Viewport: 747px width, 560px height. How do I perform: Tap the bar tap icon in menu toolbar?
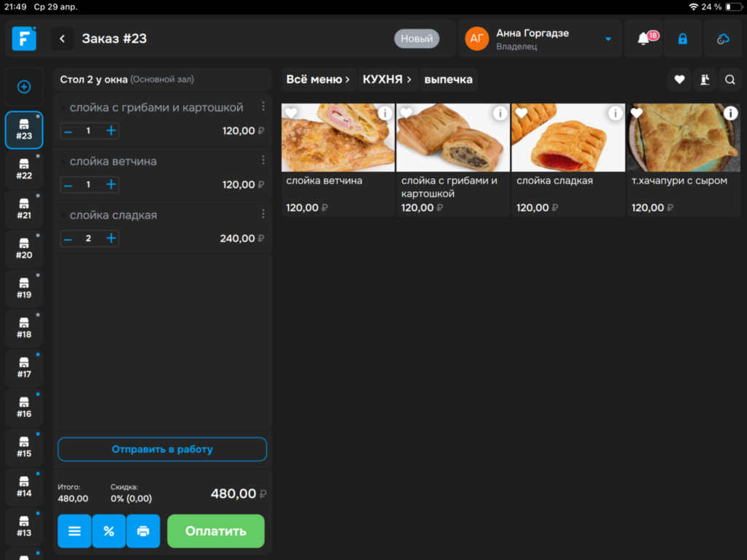point(705,79)
